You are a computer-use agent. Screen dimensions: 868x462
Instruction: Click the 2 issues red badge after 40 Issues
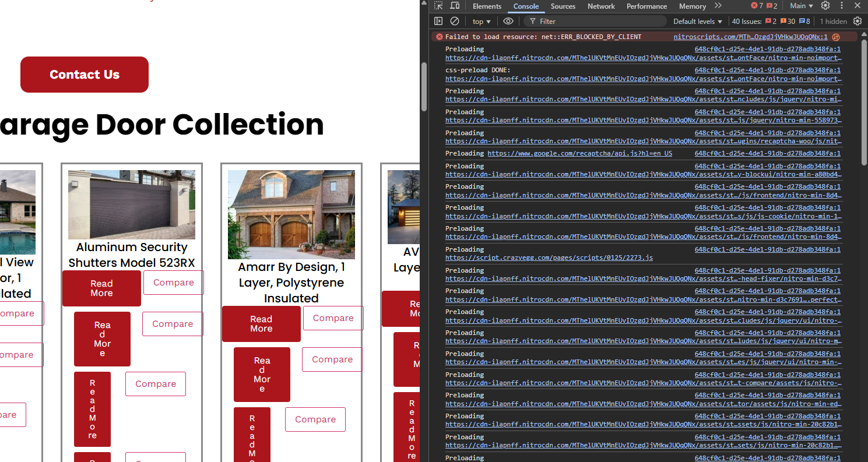771,21
